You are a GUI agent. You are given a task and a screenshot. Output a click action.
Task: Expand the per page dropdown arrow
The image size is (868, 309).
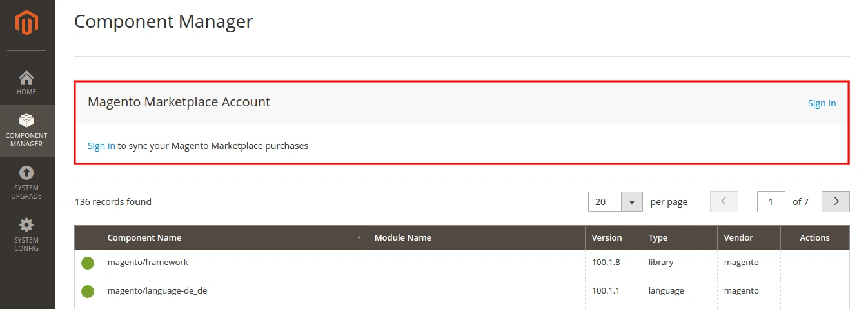pos(631,202)
